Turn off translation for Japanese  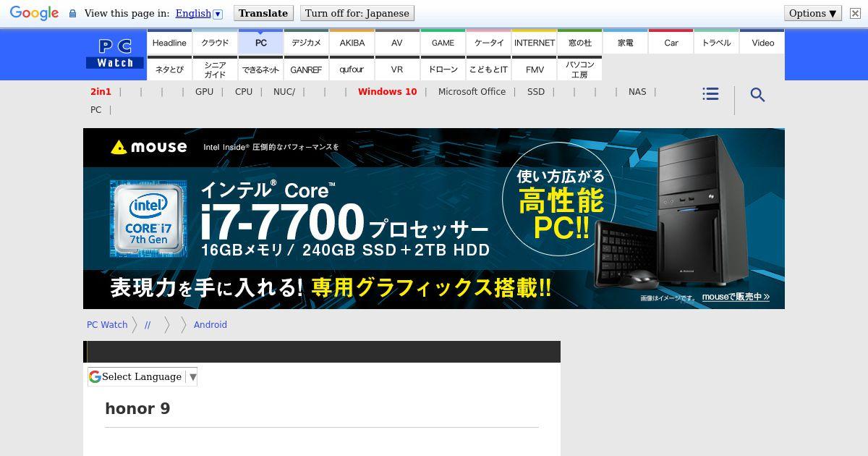[357, 13]
